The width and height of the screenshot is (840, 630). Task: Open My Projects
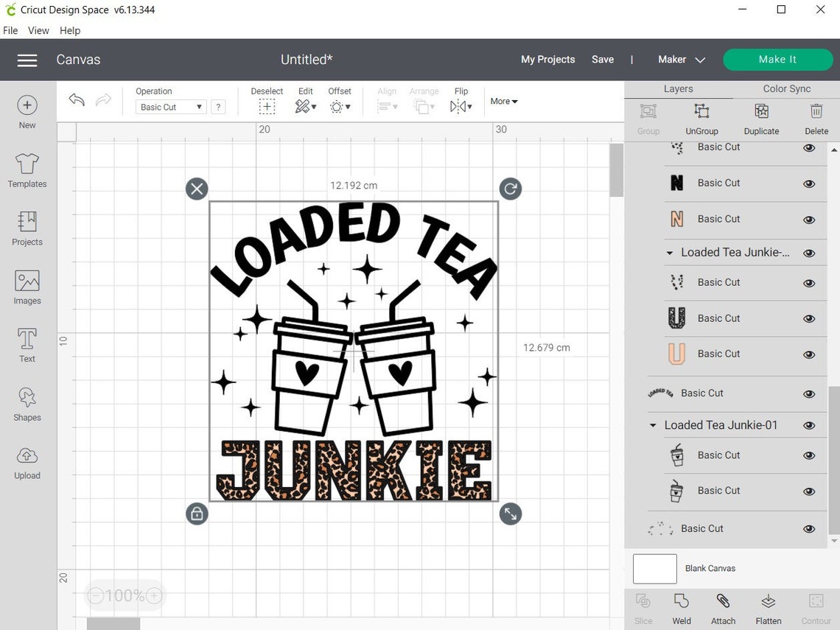coord(547,59)
